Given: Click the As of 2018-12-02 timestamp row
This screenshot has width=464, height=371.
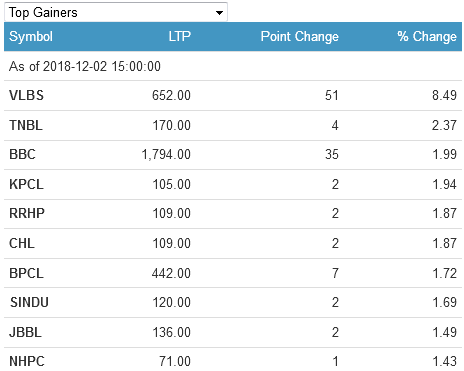Looking at the screenshot, I should pos(233,66).
